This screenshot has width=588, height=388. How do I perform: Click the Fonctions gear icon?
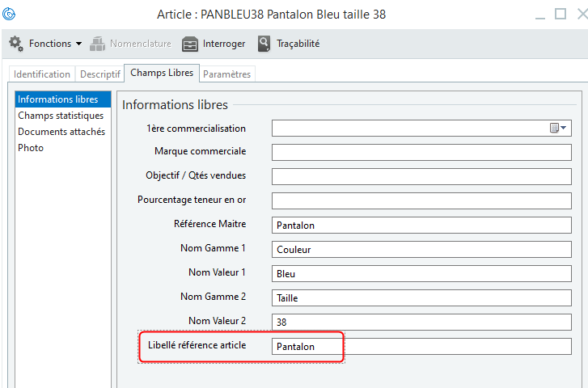pyautogui.click(x=15, y=44)
